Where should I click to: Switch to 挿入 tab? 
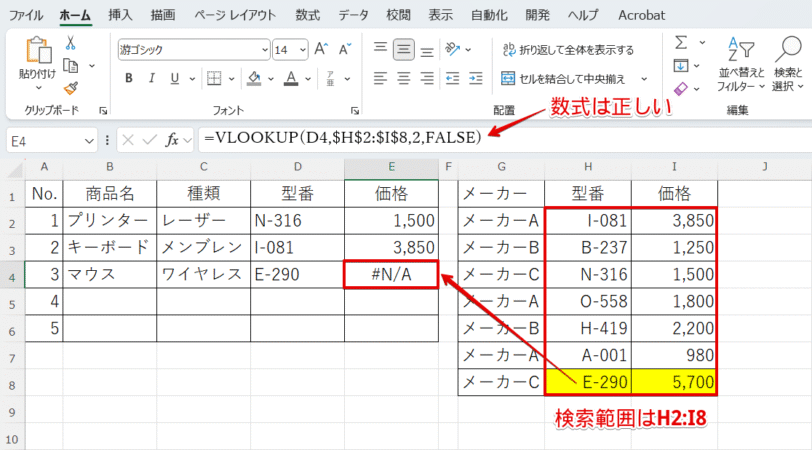pos(120,15)
